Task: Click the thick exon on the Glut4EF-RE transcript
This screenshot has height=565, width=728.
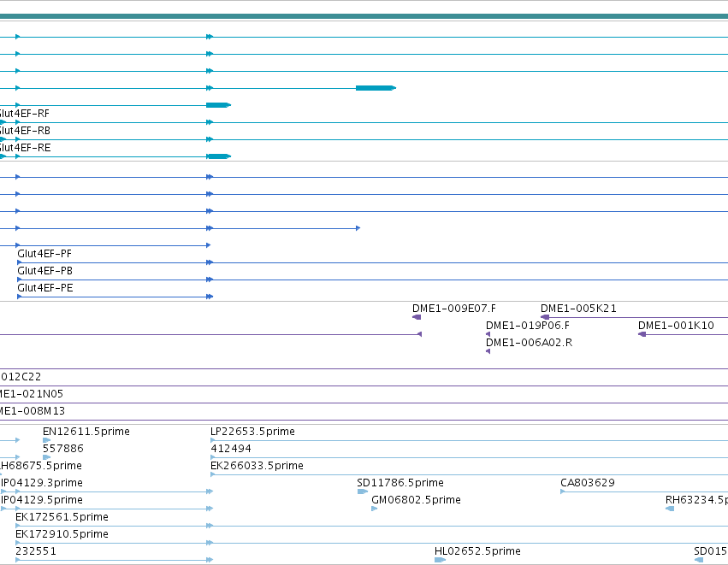Action: tap(218, 156)
